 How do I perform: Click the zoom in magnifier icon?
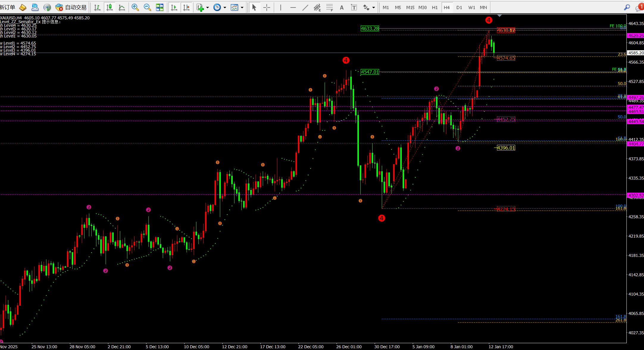(x=135, y=7)
